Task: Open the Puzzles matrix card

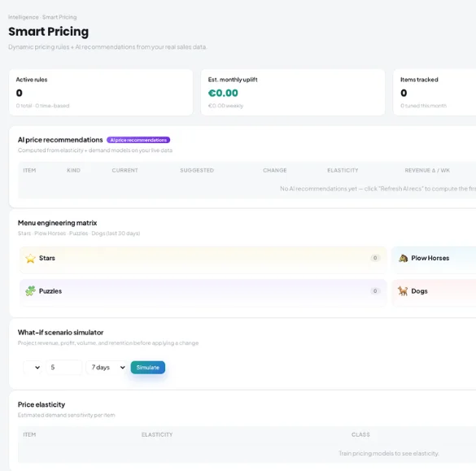Action: point(203,293)
